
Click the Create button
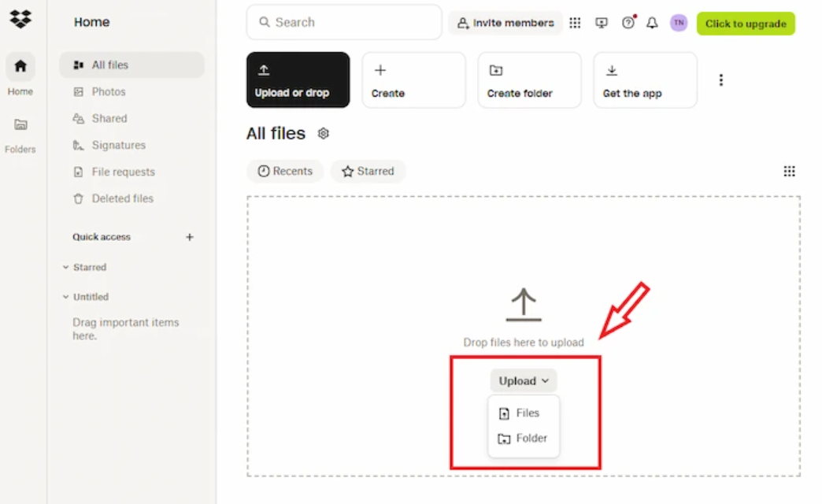tap(413, 80)
